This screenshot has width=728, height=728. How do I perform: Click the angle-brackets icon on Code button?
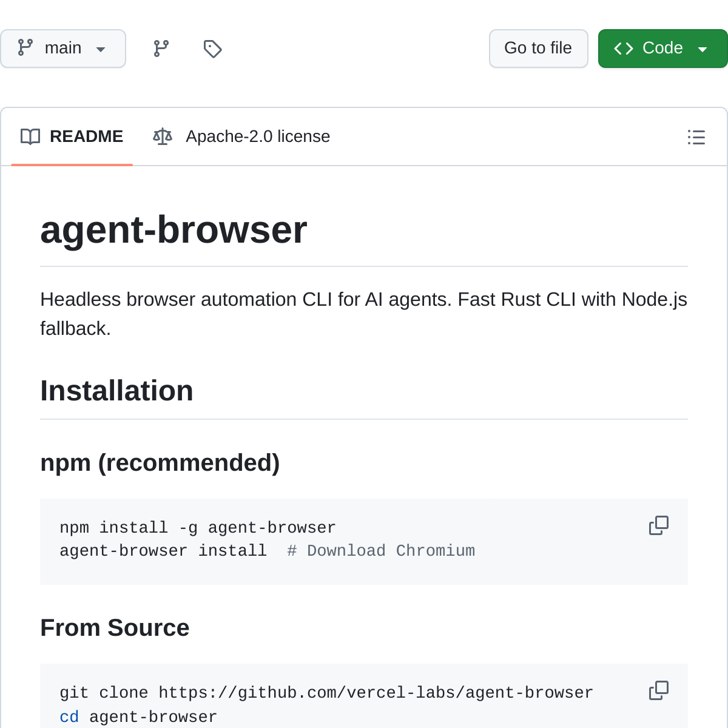[x=624, y=49]
